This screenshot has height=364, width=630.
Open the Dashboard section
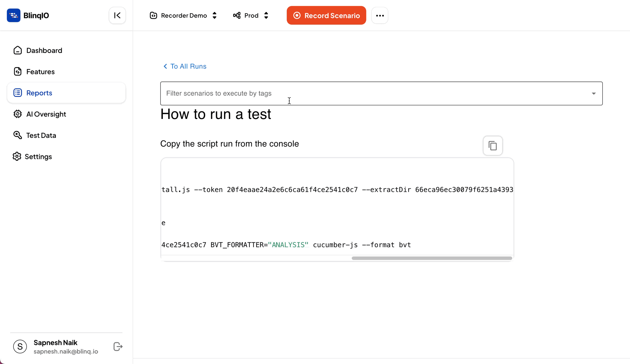[x=44, y=50]
